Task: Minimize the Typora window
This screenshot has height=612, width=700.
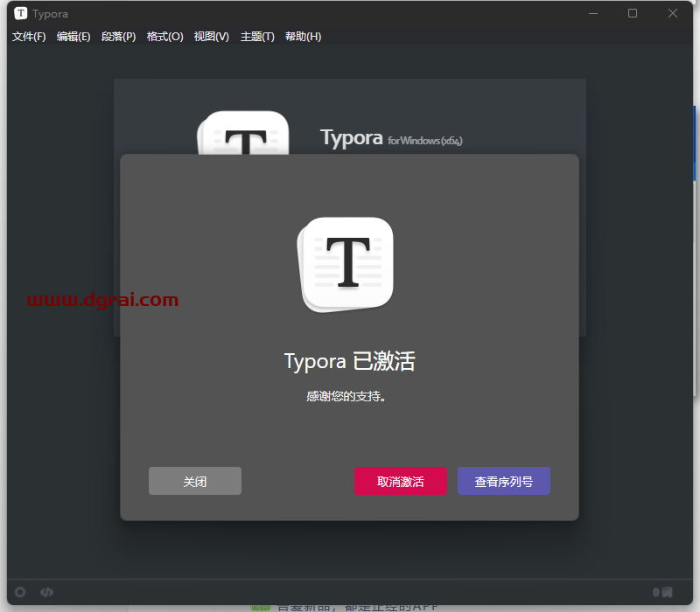Action: (593, 13)
